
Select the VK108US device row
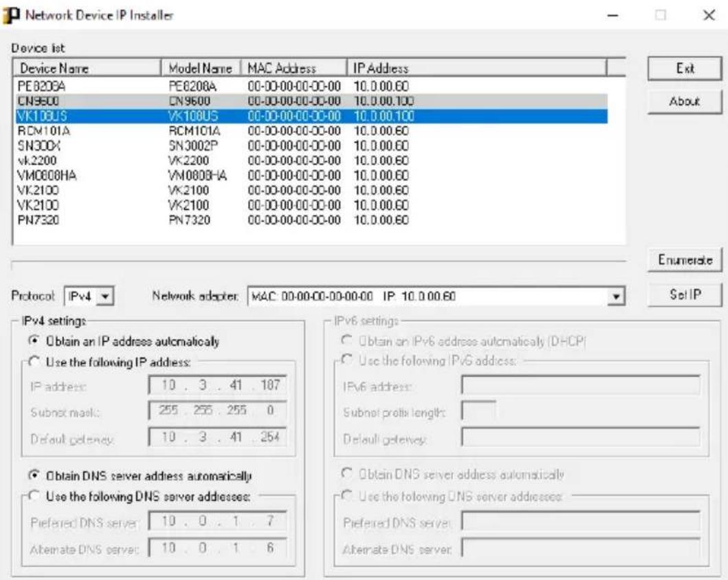(x=311, y=116)
